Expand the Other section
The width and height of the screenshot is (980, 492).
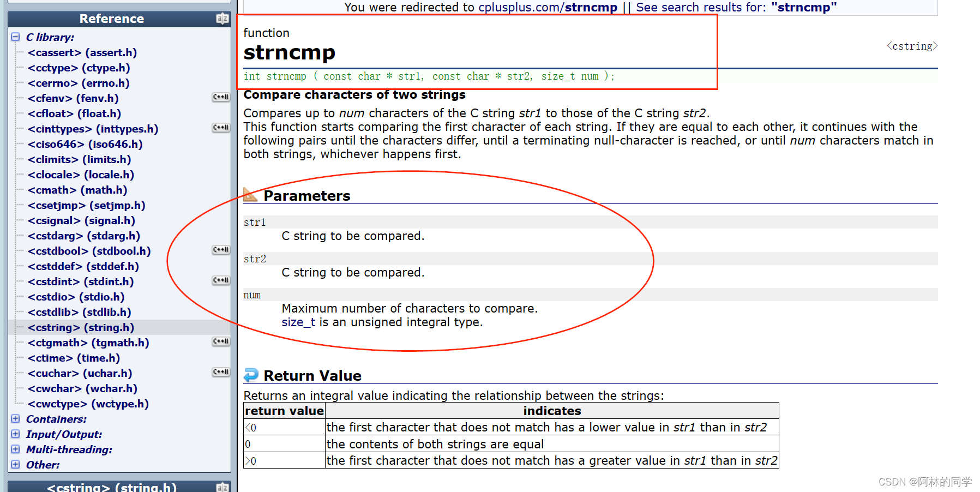coord(15,464)
